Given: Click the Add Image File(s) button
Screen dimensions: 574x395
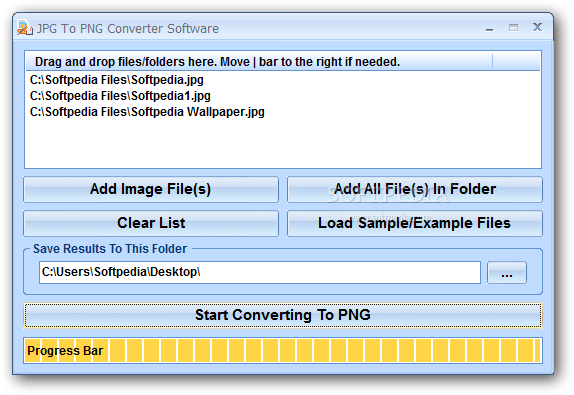Looking at the screenshot, I should point(151,189).
